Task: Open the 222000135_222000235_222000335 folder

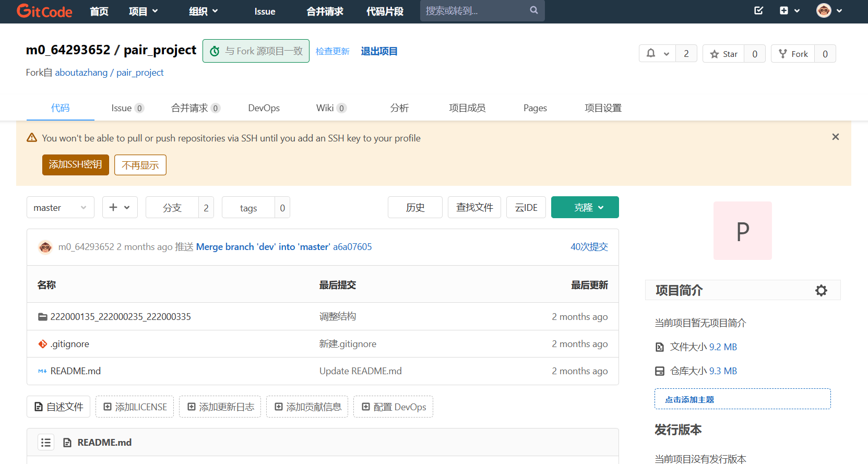Action: pyautogui.click(x=120, y=317)
